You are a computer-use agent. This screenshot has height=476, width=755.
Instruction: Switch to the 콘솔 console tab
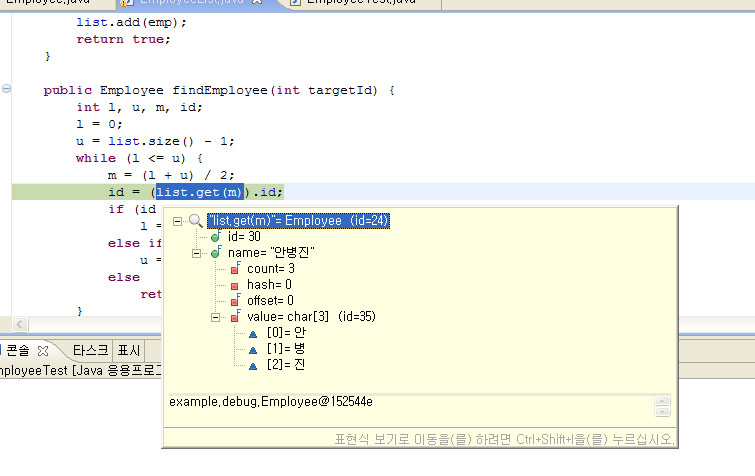[18, 350]
